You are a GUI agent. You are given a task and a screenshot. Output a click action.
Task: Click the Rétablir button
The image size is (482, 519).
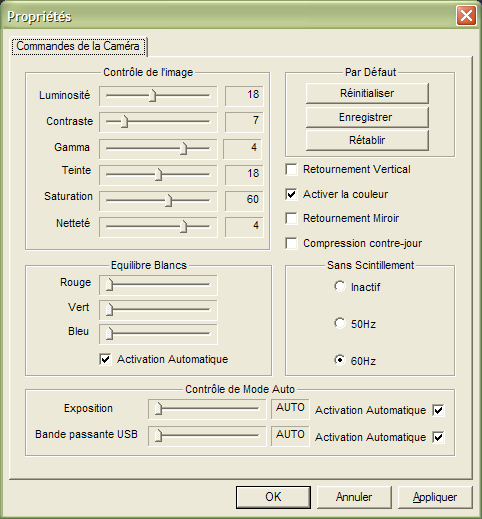pos(367,140)
